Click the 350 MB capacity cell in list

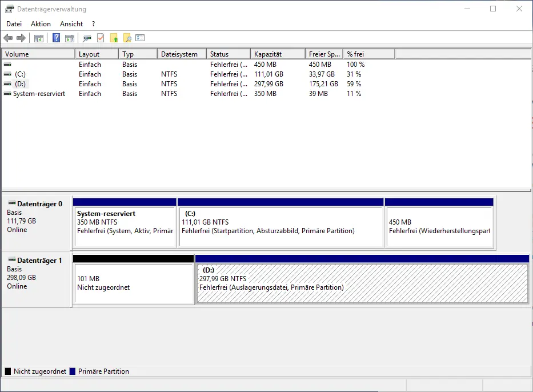click(x=265, y=94)
